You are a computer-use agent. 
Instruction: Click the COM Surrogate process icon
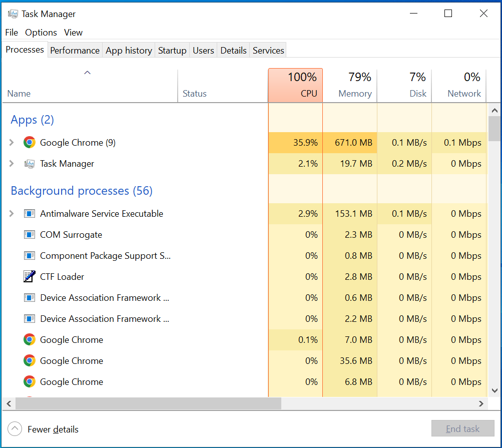click(x=30, y=235)
